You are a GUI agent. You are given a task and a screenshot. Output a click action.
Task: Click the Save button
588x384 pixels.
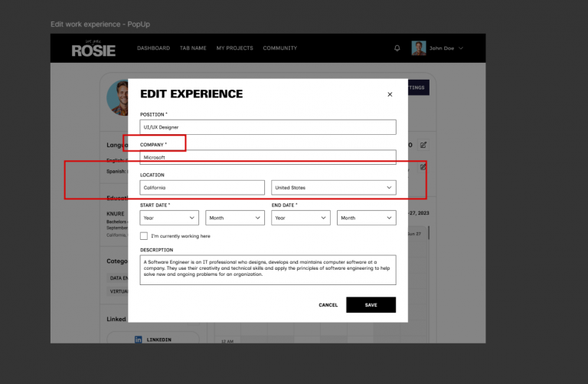371,305
